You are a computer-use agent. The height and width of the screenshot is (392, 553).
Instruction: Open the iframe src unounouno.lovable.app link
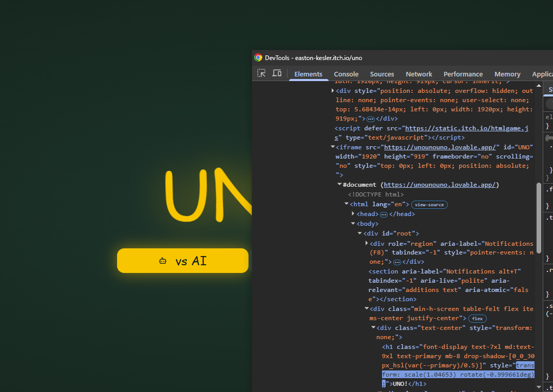[x=440, y=147]
